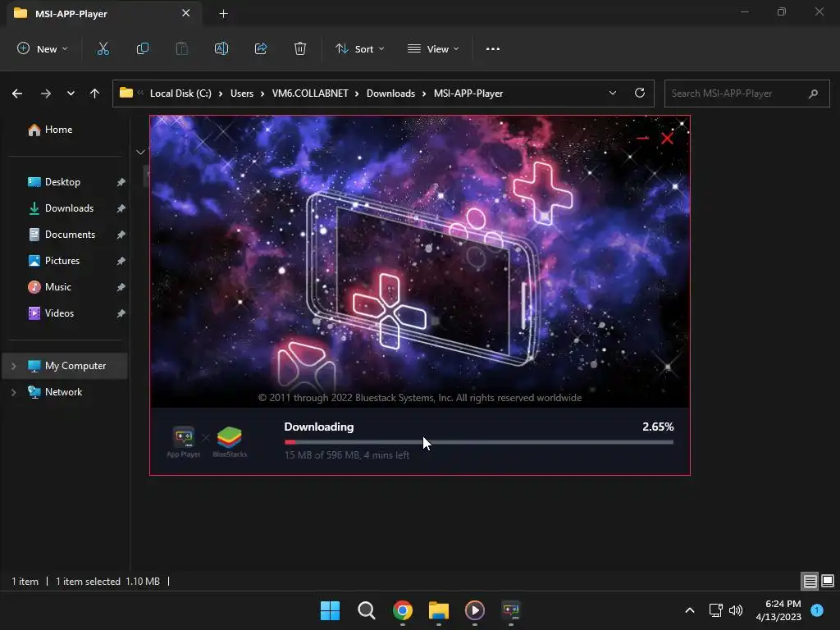Screen dimensions: 840x630
Task: Click the Paste clipboard icon
Action: click(x=182, y=48)
